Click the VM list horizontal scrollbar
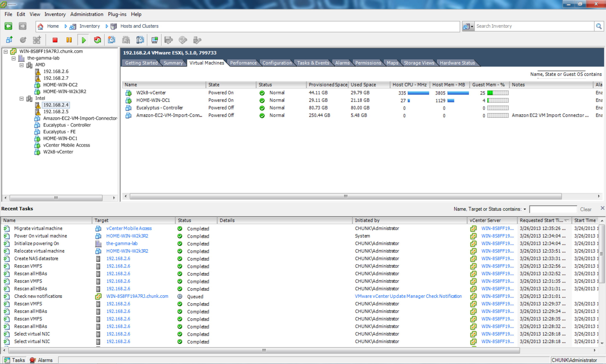 [x=345, y=196]
